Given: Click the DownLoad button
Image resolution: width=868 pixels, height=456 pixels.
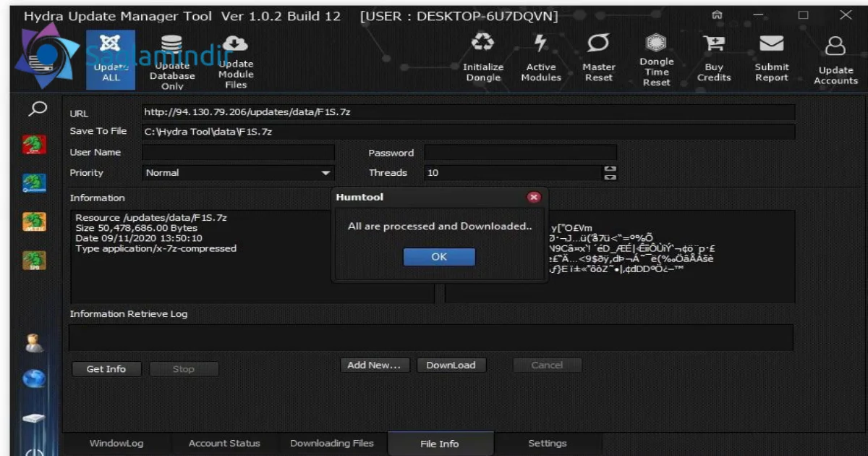Looking at the screenshot, I should (x=451, y=366).
